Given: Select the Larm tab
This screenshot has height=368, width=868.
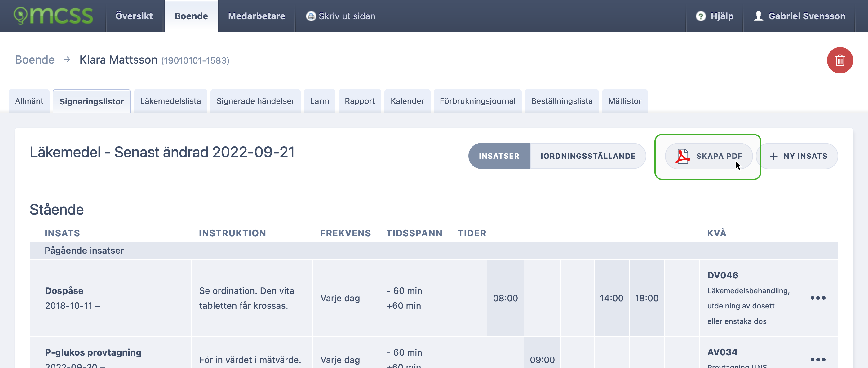Looking at the screenshot, I should coord(319,101).
